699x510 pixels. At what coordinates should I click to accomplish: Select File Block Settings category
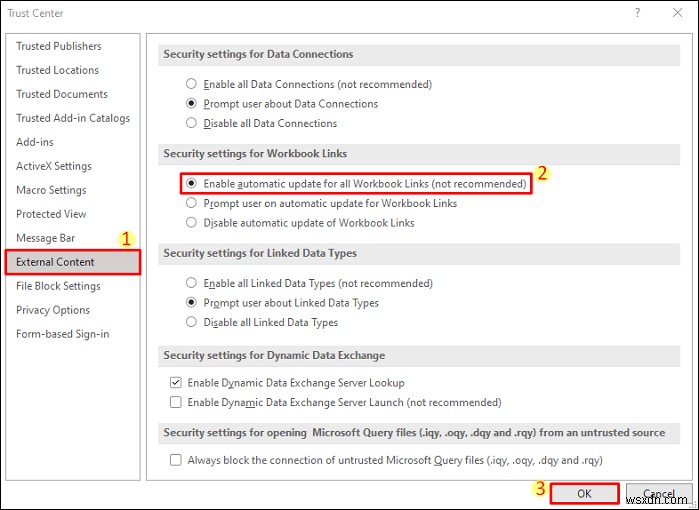[58, 286]
